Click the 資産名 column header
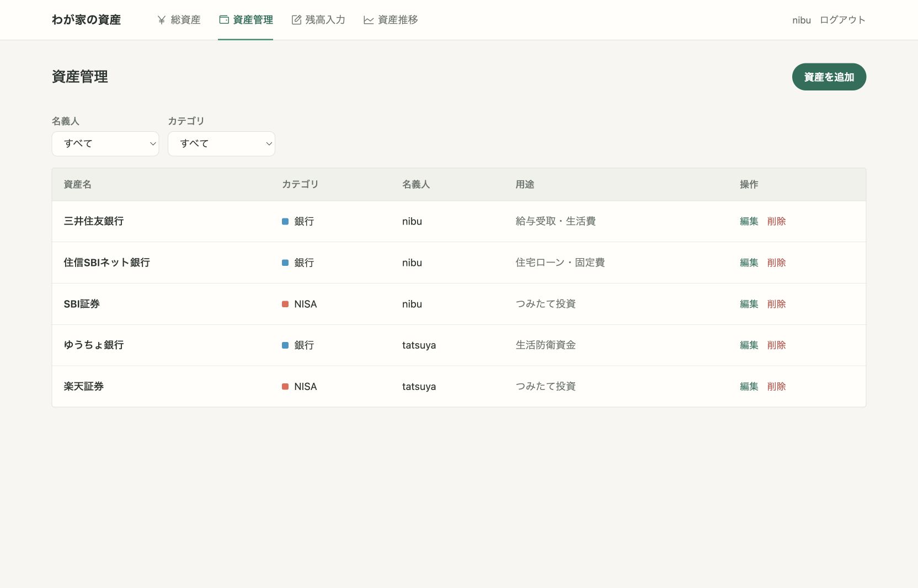Image resolution: width=918 pixels, height=588 pixels. [x=78, y=184]
